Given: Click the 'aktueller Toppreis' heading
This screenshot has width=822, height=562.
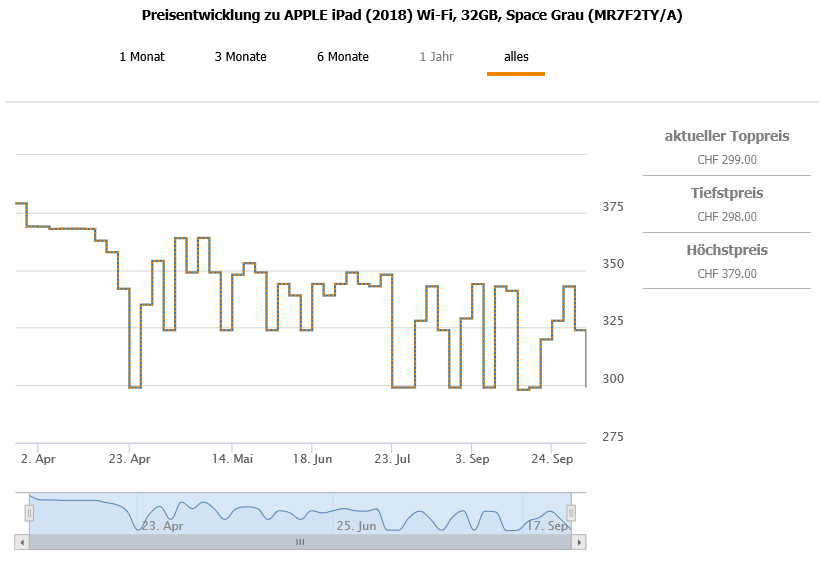Looking at the screenshot, I should pos(727,136).
